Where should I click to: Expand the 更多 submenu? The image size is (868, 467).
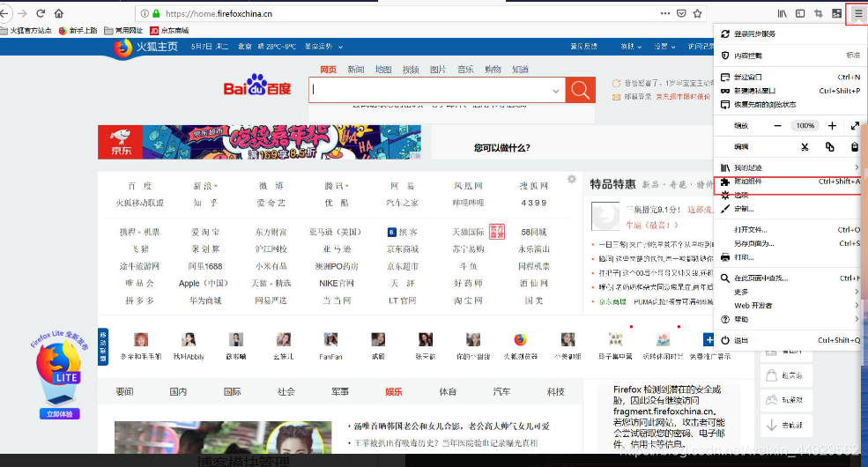tap(790, 292)
